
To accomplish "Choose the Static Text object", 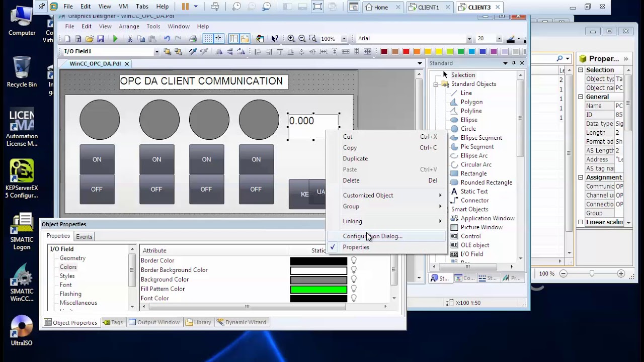I will [x=474, y=192].
